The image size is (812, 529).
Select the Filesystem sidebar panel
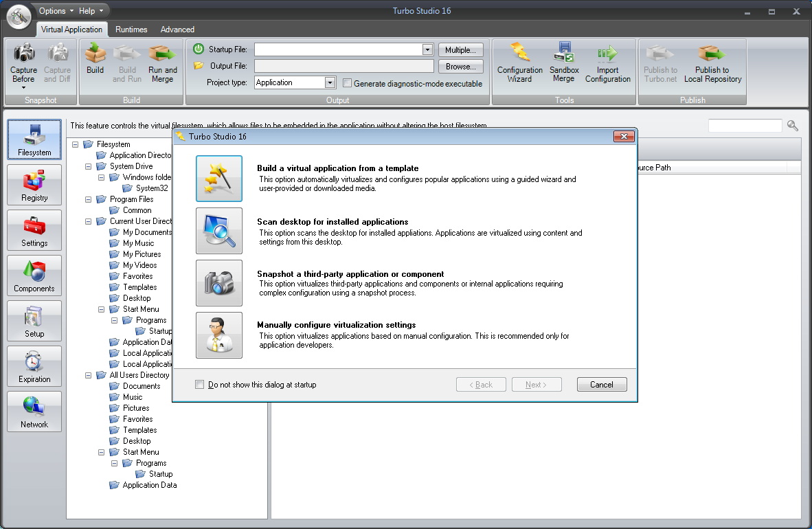coord(34,139)
